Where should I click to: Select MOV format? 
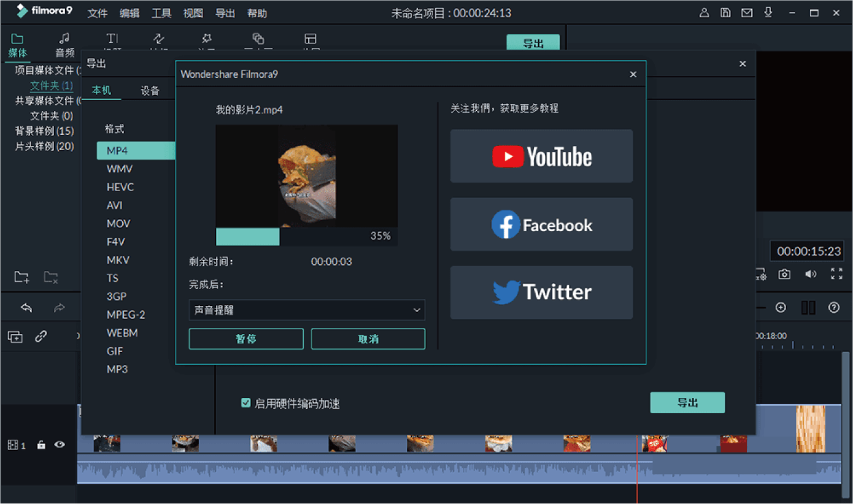pos(118,224)
